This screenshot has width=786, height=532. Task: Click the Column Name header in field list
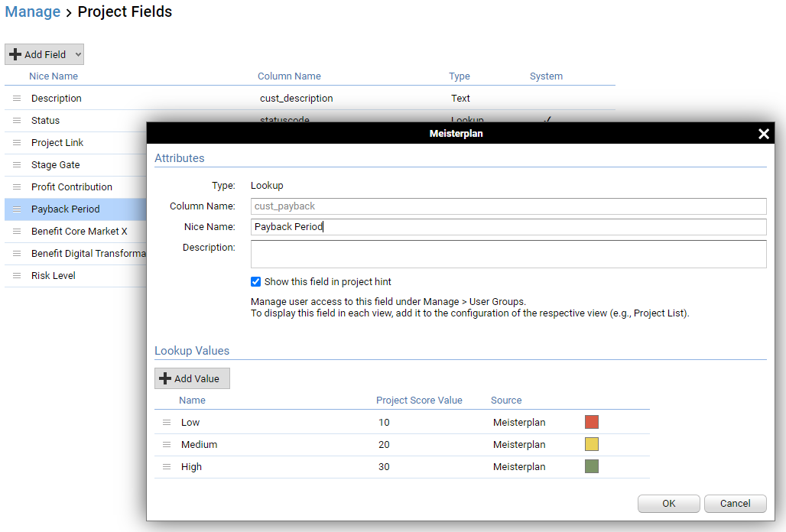pos(289,76)
